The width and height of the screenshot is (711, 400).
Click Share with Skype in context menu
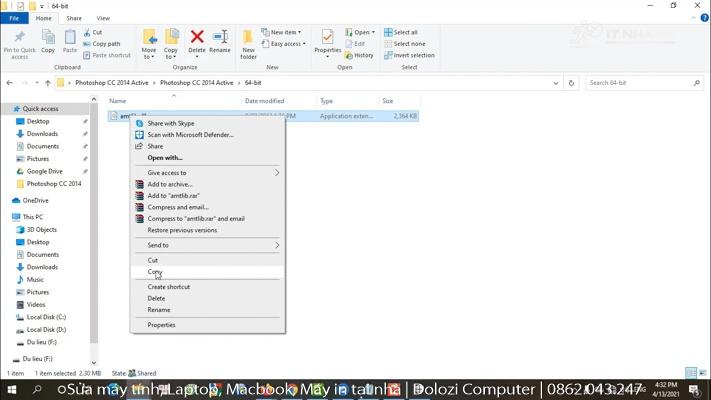[171, 123]
